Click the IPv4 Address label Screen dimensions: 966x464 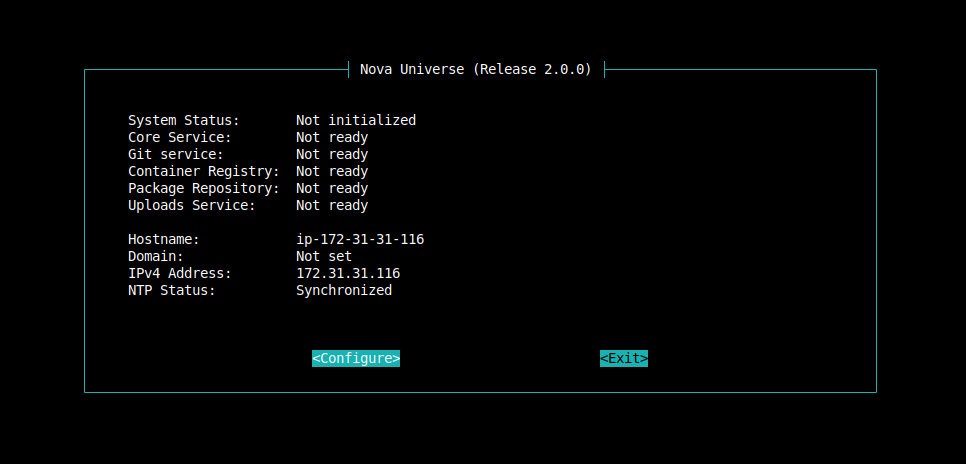coord(180,274)
